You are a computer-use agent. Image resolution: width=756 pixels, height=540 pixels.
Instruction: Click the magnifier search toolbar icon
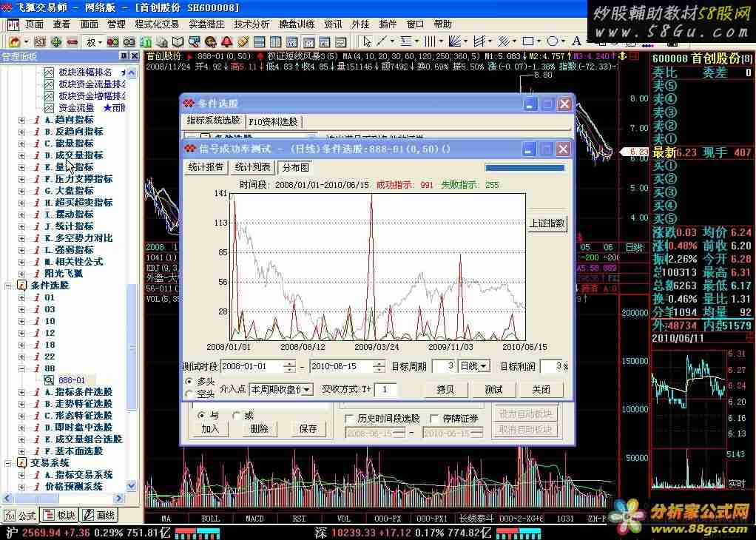(195, 42)
